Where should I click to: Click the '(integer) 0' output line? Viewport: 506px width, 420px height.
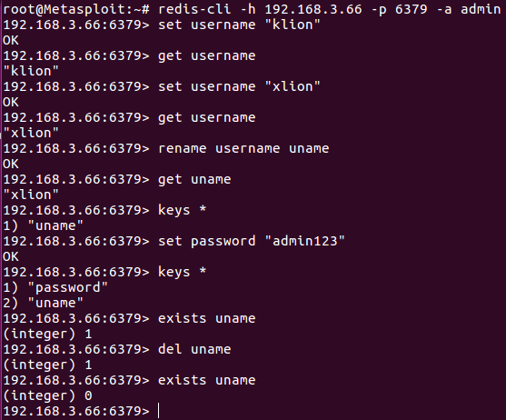[x=47, y=395]
